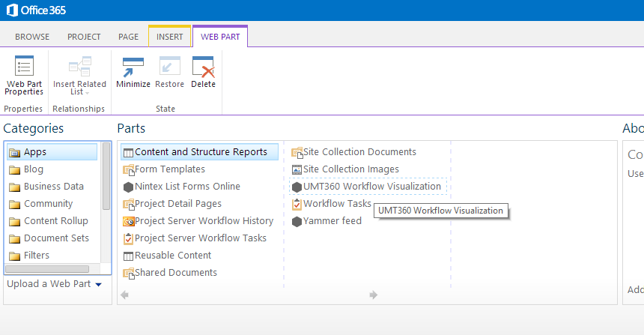Screen dimensions: 644x335
Task: Select Project Detail Pages text
Action: [177, 203]
